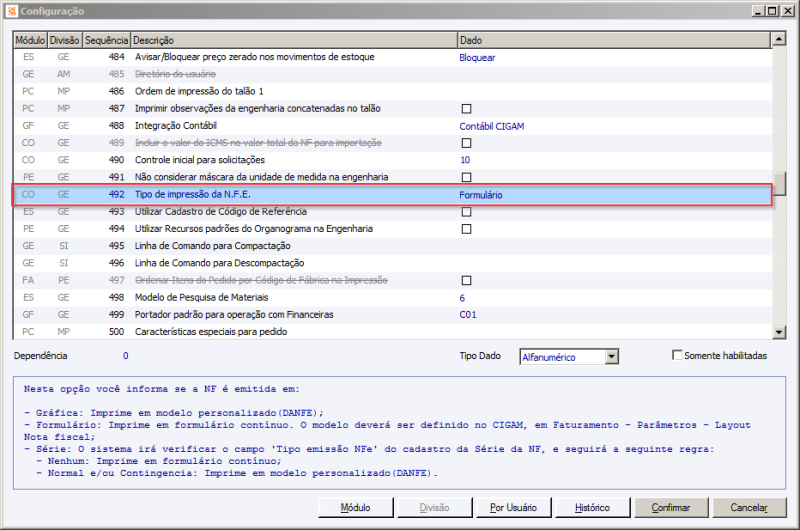Screen dimensions: 800x530
Task: Click the Por Usuário button
Action: pos(513,508)
